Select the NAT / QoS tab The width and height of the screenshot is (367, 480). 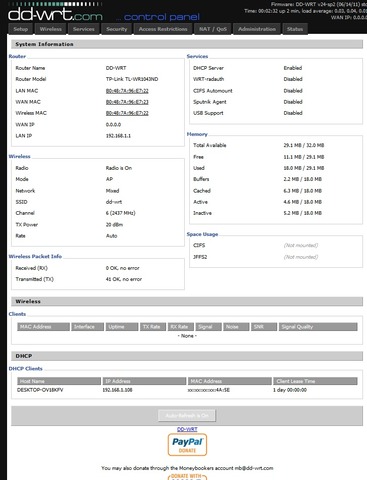click(213, 29)
